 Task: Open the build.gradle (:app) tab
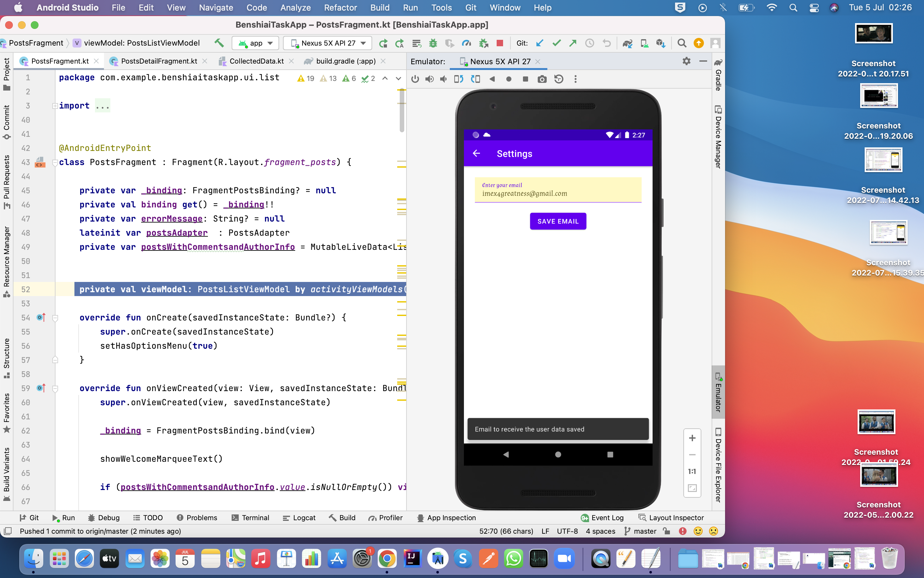[346, 61]
